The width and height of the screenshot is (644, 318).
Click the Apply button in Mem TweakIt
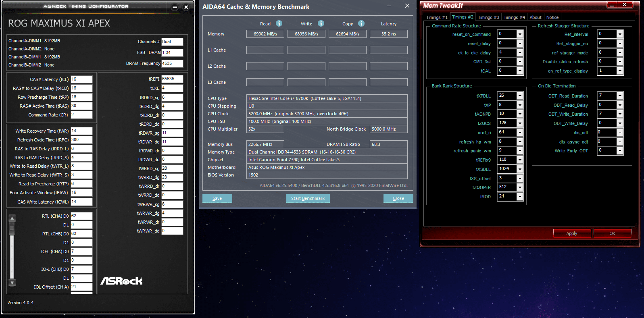click(572, 233)
